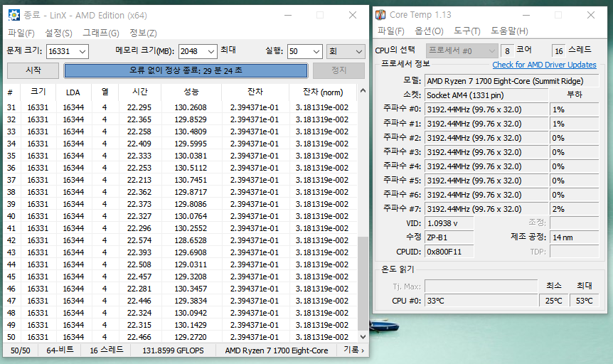
Task: Click the 제조 공정 field 14 nm
Action: click(x=575, y=237)
